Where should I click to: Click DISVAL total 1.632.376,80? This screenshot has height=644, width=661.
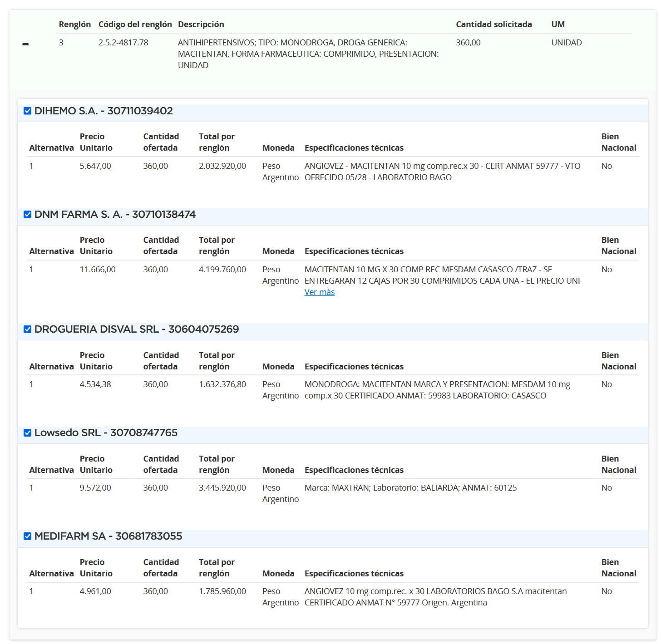point(222,384)
